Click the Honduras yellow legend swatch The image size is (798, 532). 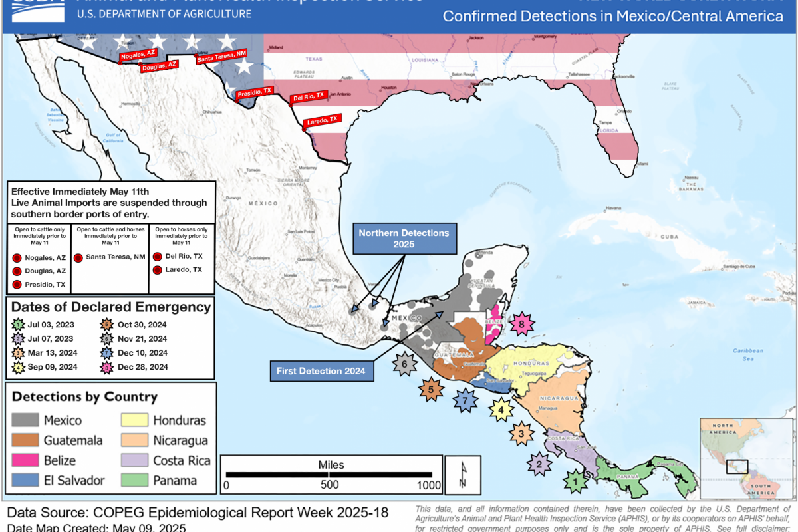[134, 420]
